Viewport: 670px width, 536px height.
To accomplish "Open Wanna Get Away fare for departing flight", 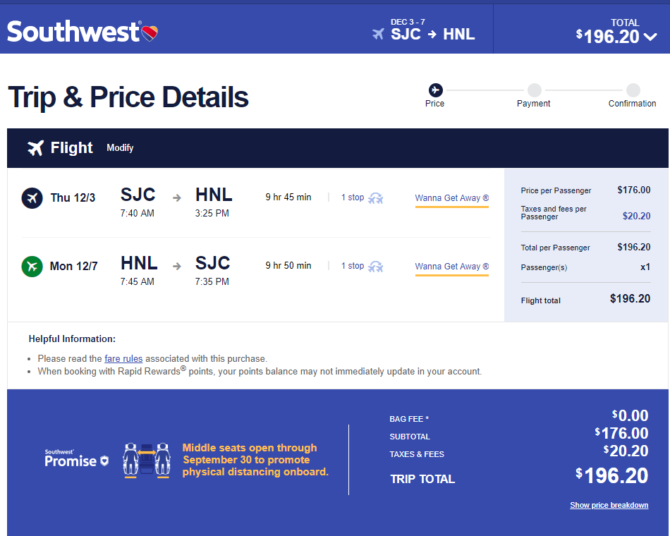I will pos(452,198).
